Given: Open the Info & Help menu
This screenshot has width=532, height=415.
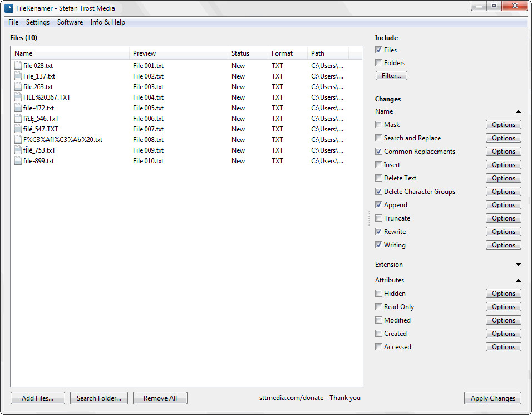Looking at the screenshot, I should tap(107, 22).
